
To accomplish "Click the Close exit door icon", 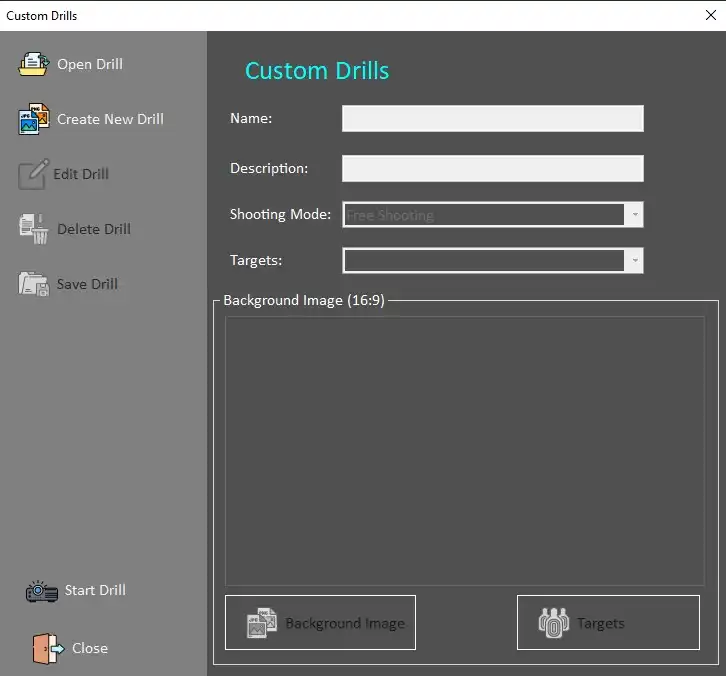I will point(47,648).
